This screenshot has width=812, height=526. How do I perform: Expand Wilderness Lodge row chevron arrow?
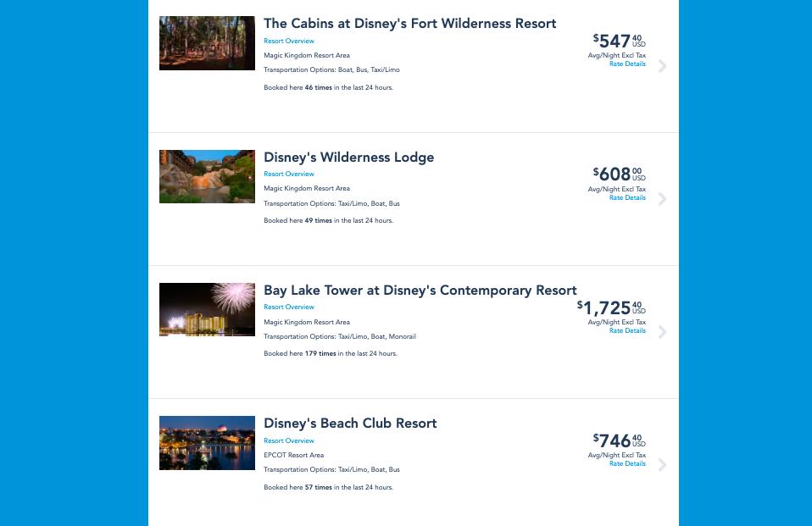pos(662,199)
